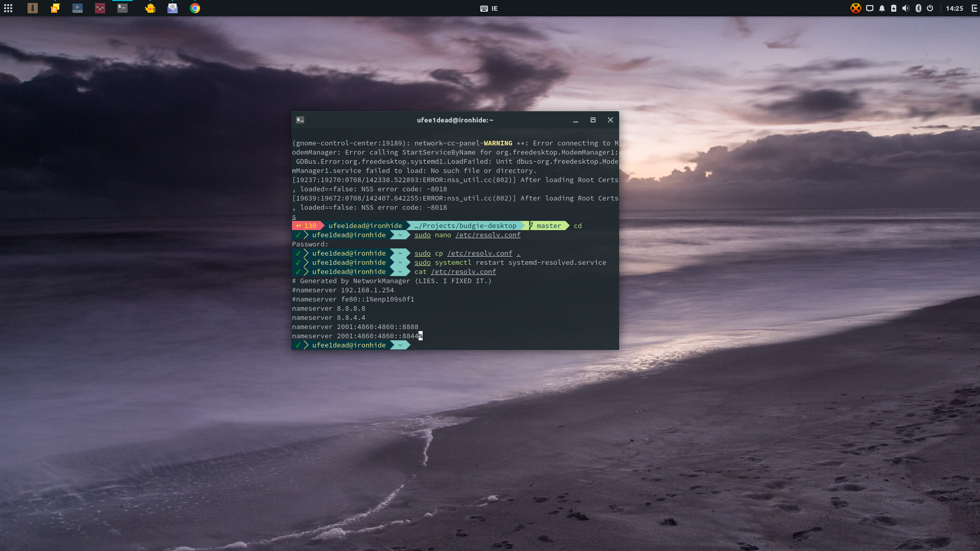The image size is (980, 551).
Task: Click the bold 'WARNING' word in terminal
Action: [498, 143]
